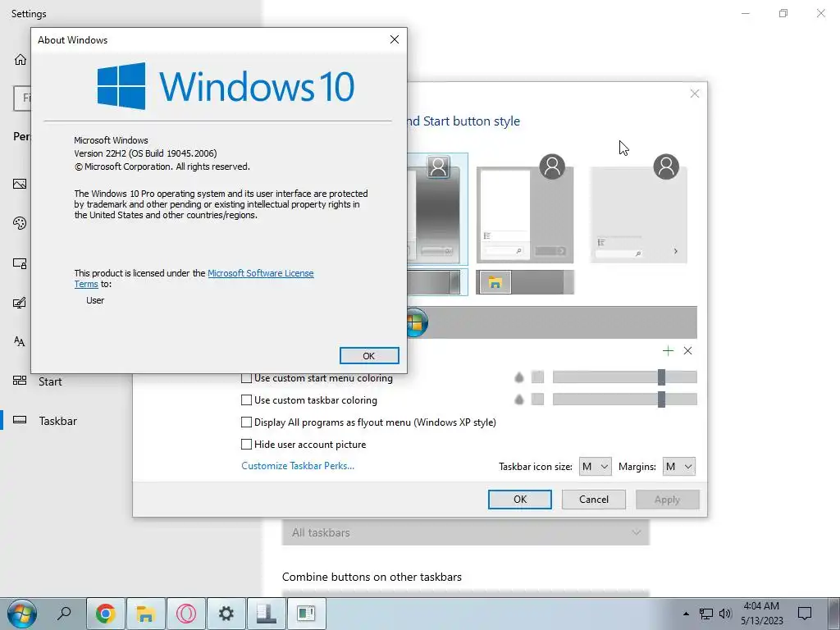Open Fonts icon in Settings sidebar
840x630 pixels.
click(x=20, y=341)
